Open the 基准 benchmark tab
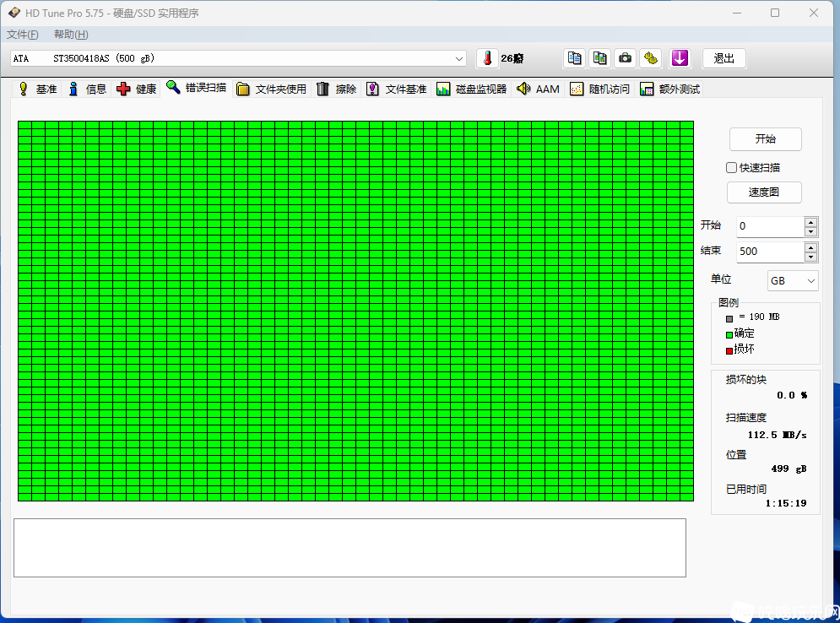840x623 pixels. 37,89
